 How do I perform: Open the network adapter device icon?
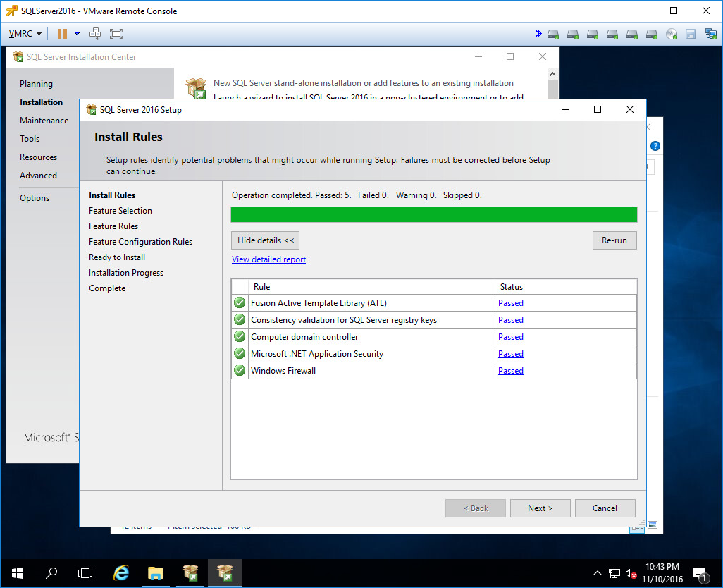710,34
